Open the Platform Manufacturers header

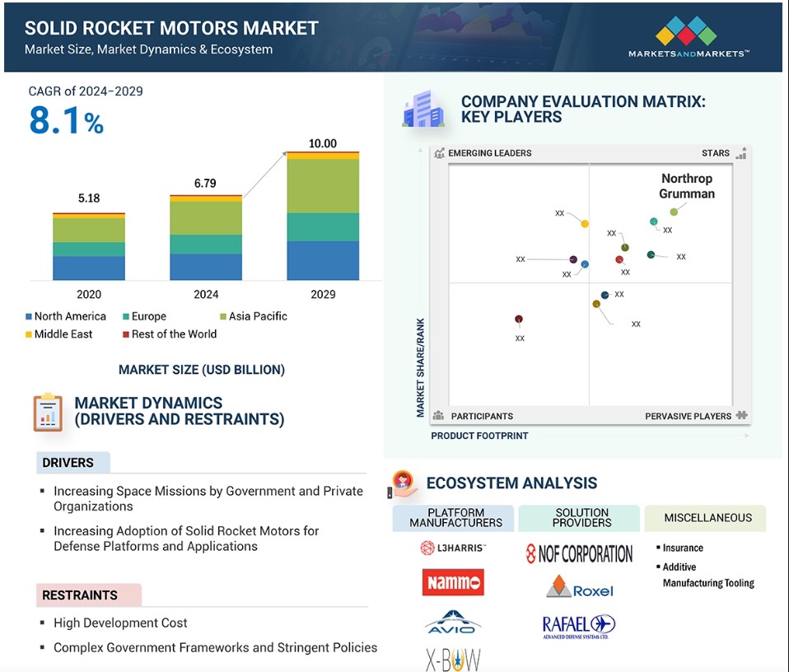(x=455, y=517)
